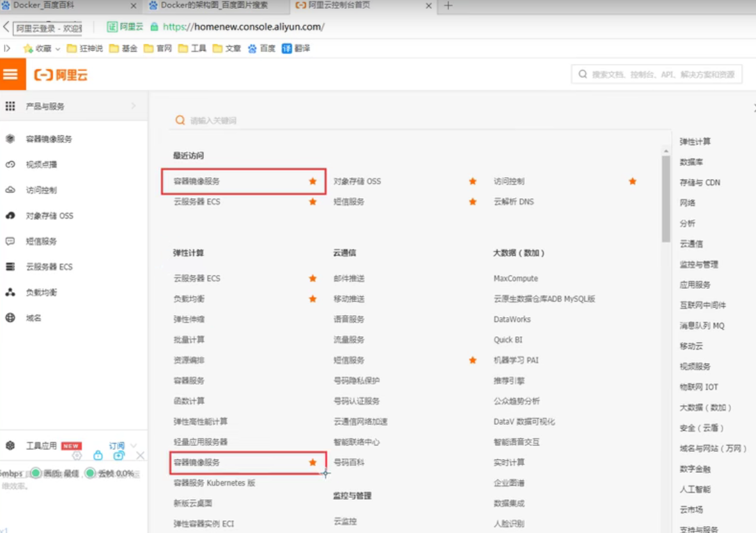
Task: Open the DataWorks product link
Action: pos(511,320)
